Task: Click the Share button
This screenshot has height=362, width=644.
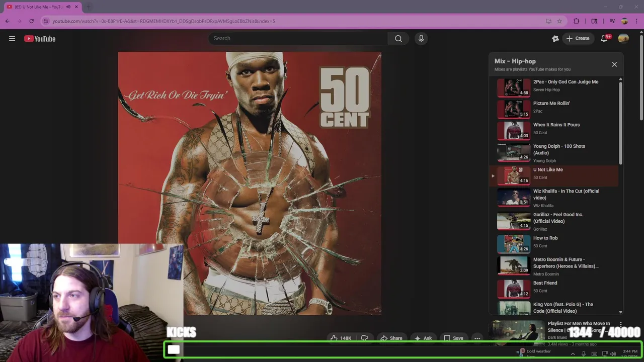Action: tap(391, 338)
